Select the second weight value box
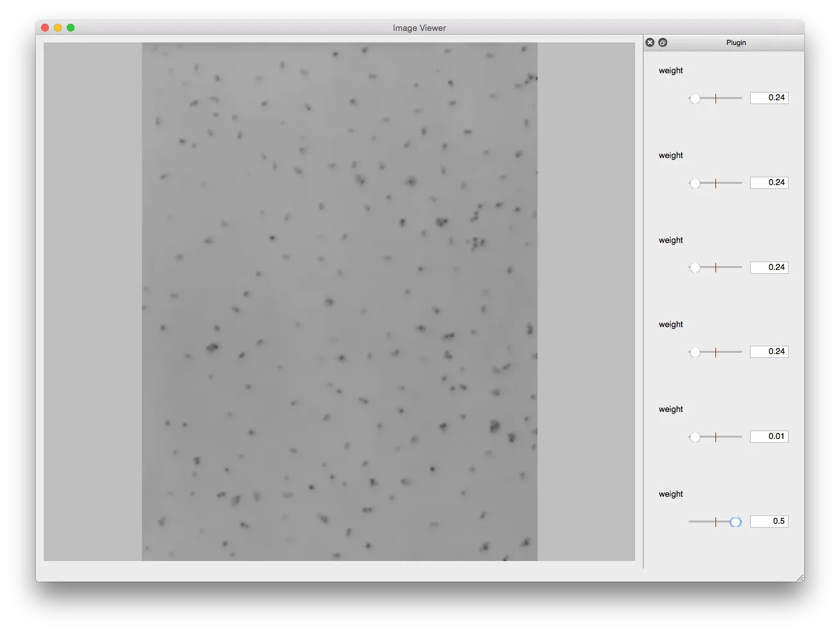The height and width of the screenshot is (633, 840). pyautogui.click(x=769, y=182)
